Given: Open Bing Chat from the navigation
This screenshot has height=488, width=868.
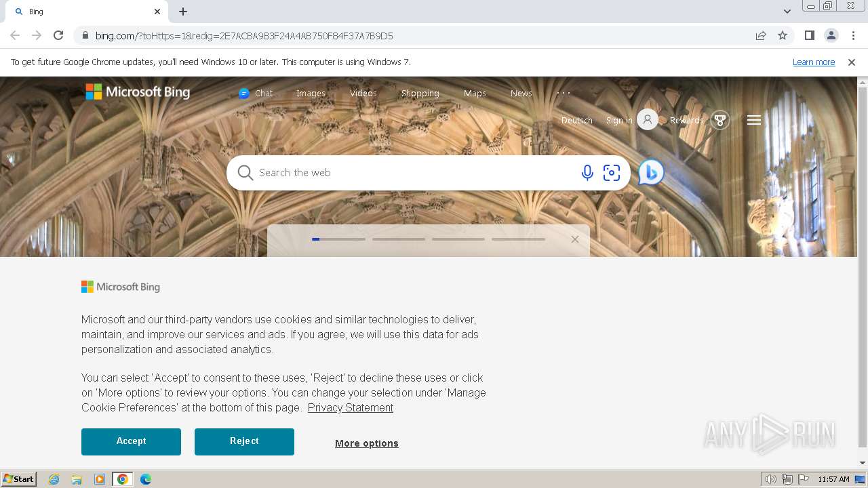Looking at the screenshot, I should (x=256, y=94).
